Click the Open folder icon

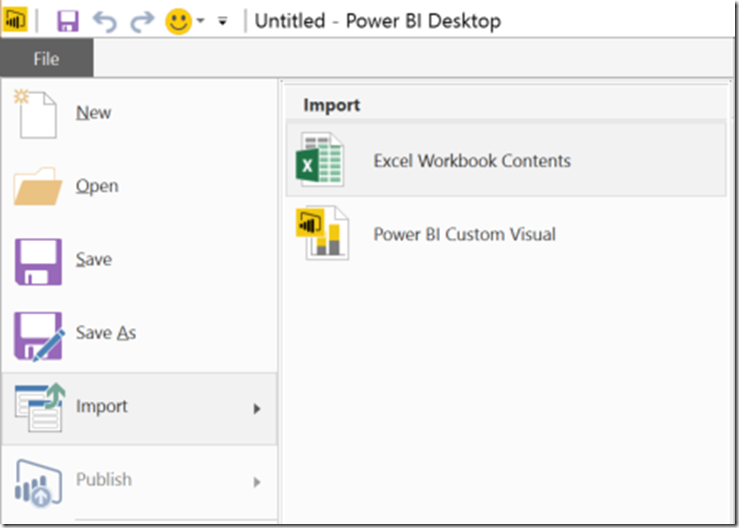point(37,186)
